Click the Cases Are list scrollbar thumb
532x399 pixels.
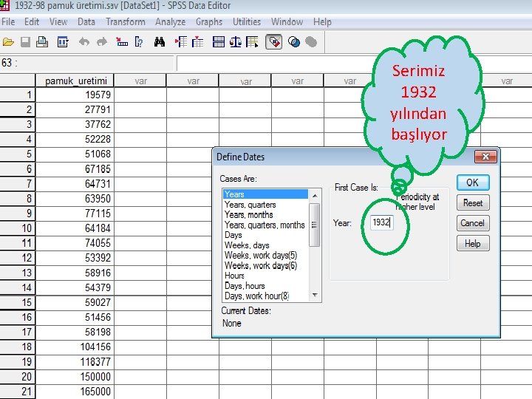[x=315, y=225]
